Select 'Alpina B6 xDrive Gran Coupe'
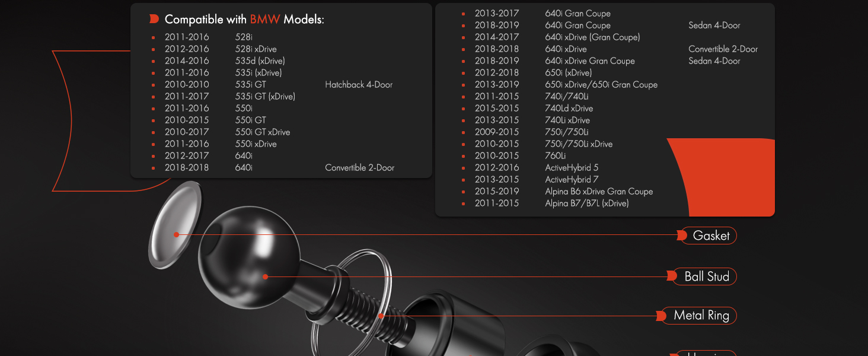 coord(599,192)
